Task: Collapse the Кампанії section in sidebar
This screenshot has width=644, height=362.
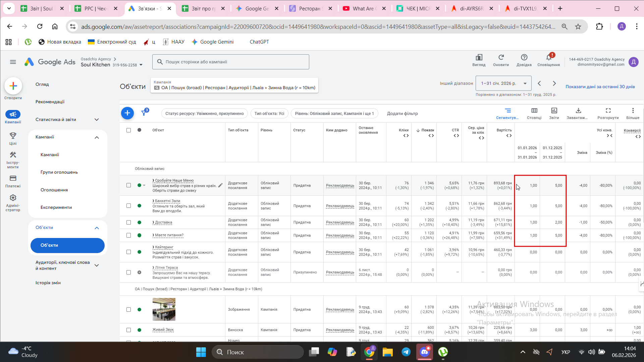Action: click(97, 137)
